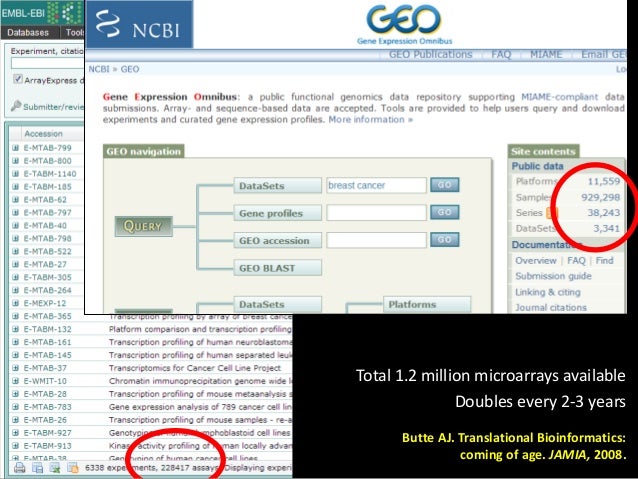Open Email GEO in the top menu
The image size is (638, 479).
pyautogui.click(x=603, y=55)
